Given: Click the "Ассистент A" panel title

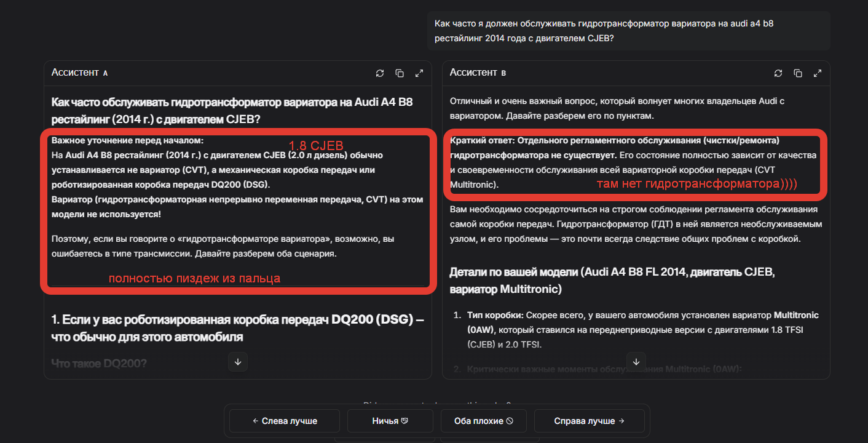Looking at the screenshot, I should (x=79, y=73).
